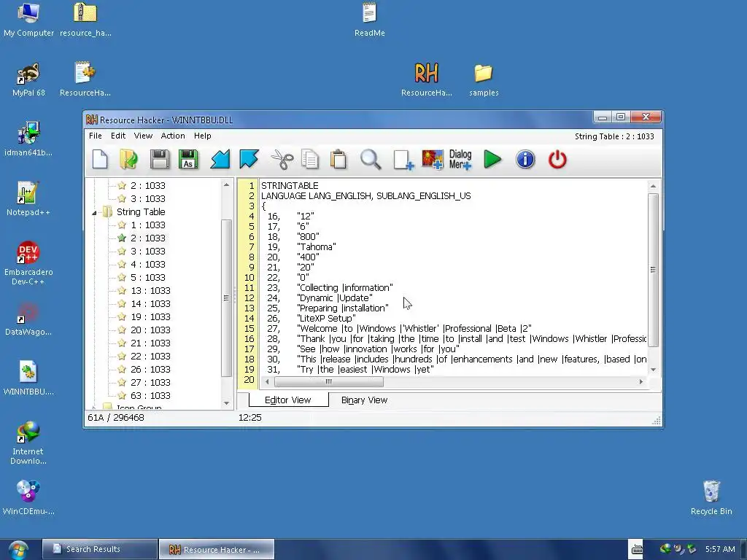Select tree entry 14 : 1033
Screen dimensions: 747x560
(150, 303)
